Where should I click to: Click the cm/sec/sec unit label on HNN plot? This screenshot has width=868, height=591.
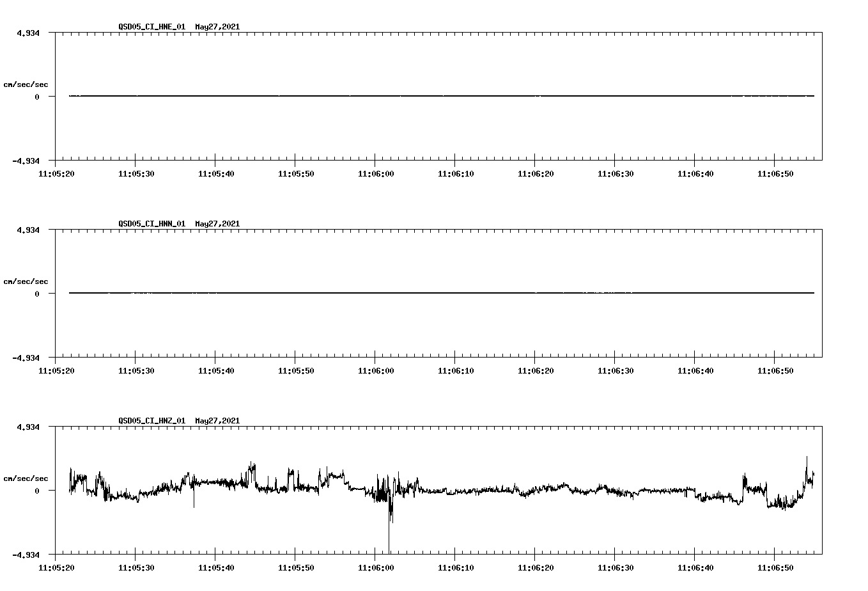coord(26,281)
